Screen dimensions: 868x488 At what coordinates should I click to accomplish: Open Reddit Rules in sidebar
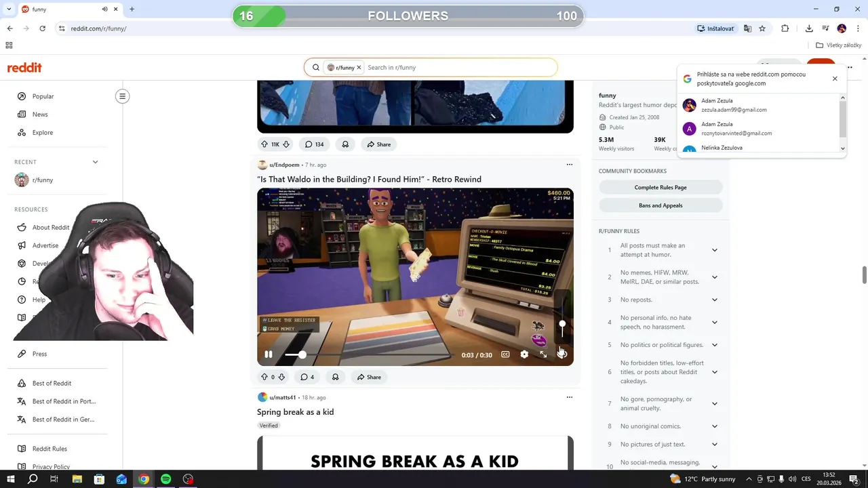click(x=50, y=449)
